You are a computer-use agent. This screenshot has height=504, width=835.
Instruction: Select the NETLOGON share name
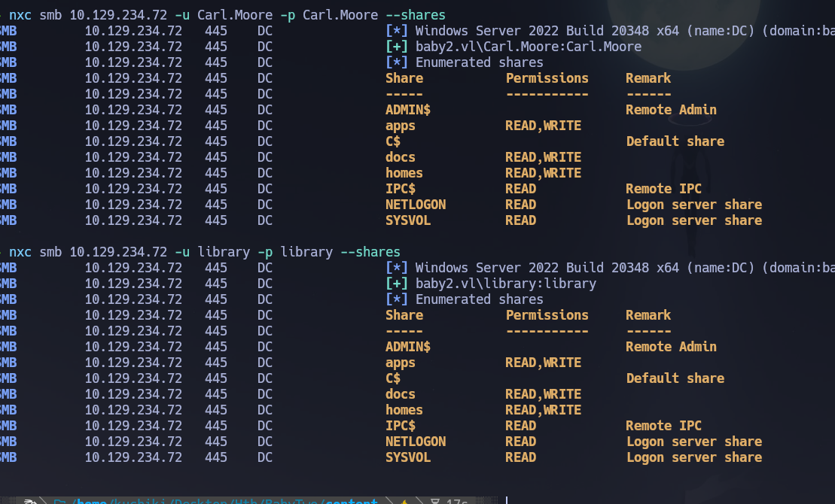(415, 204)
